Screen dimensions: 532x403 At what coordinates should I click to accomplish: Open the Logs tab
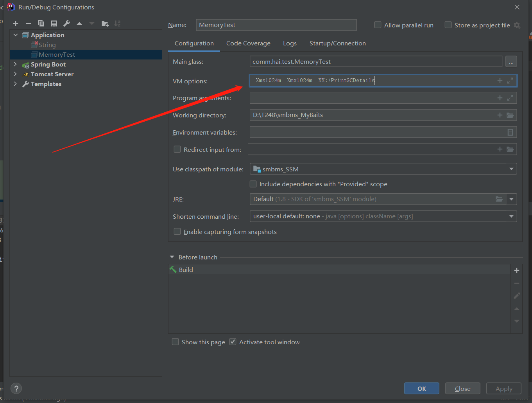290,43
